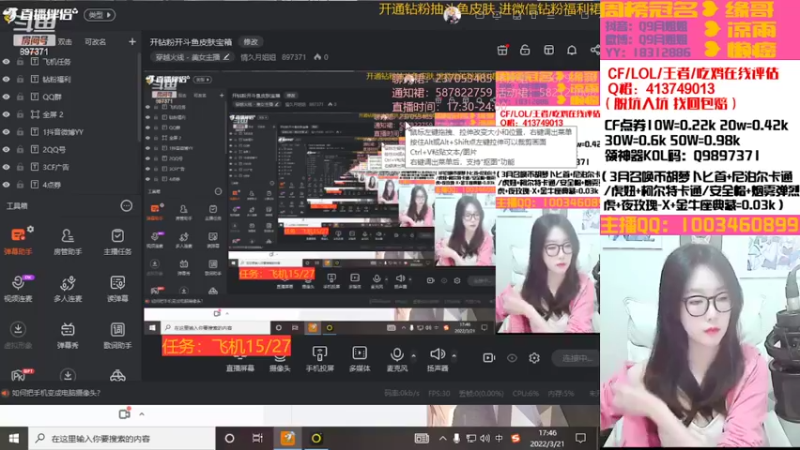
Task: Hide the 2QQ号 source
Action: click(6, 149)
